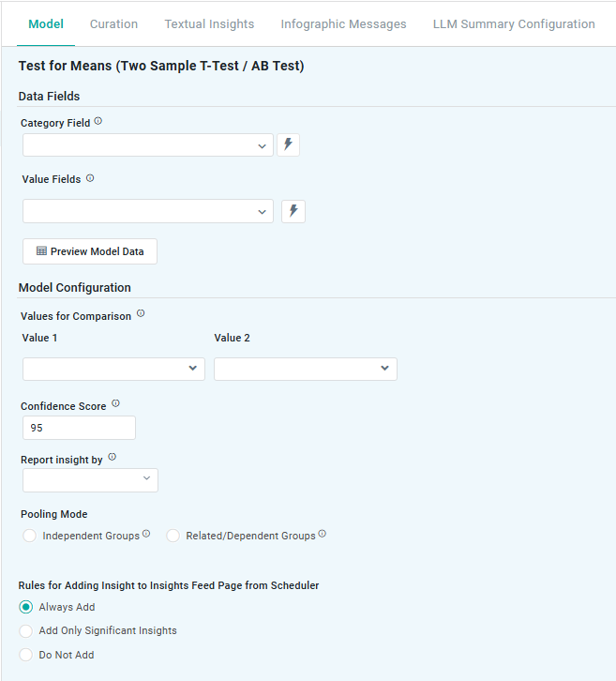Click the info icon next to Category Field
Screen dimensions: 616x681
pyautogui.click(x=98, y=122)
